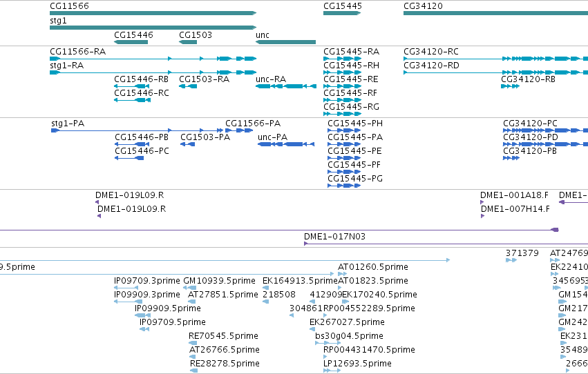588x374 pixels.
Task: Click EST EK267027.5prime
Action: click(x=312, y=329)
